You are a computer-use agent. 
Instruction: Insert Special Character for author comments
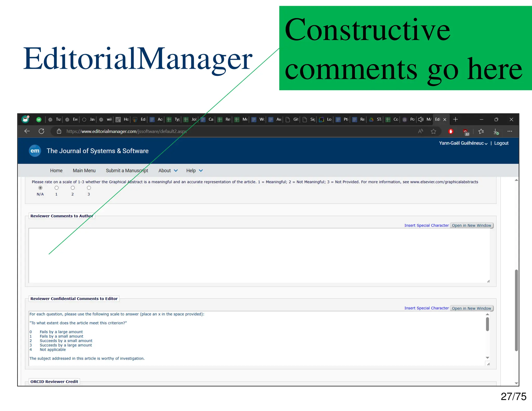426,225
